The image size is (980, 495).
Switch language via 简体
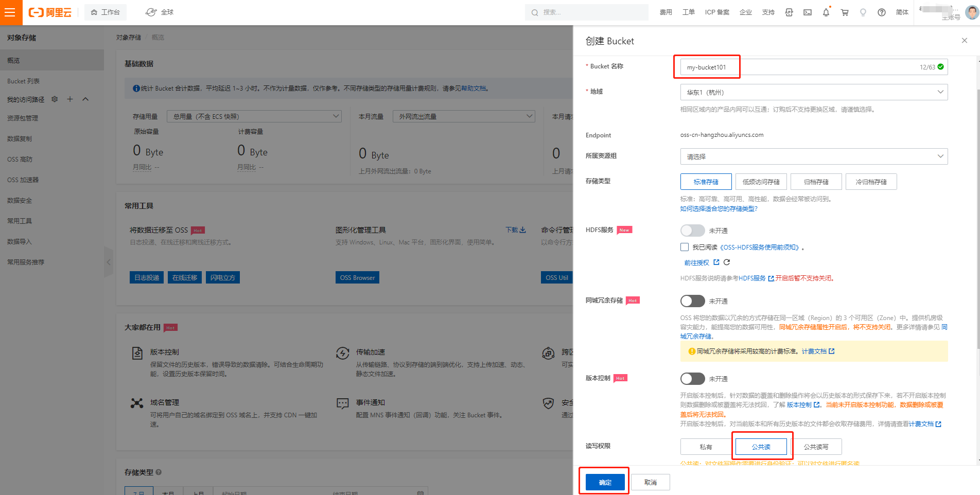(x=902, y=12)
